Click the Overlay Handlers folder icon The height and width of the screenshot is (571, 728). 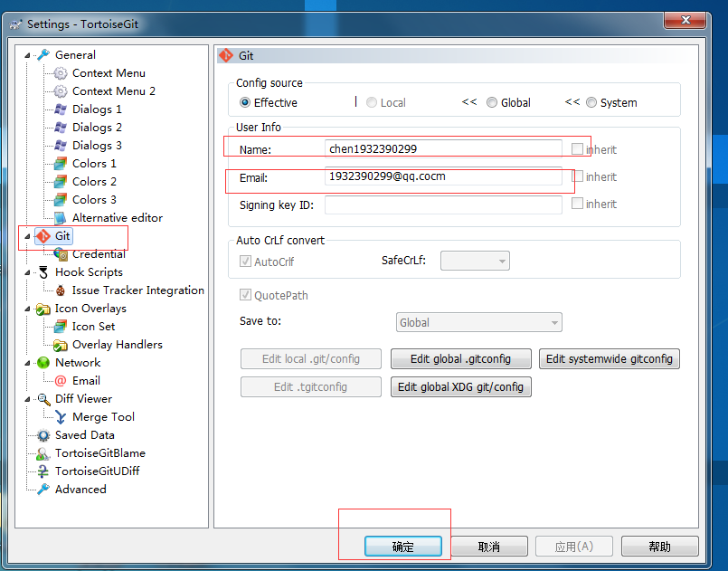click(x=61, y=345)
